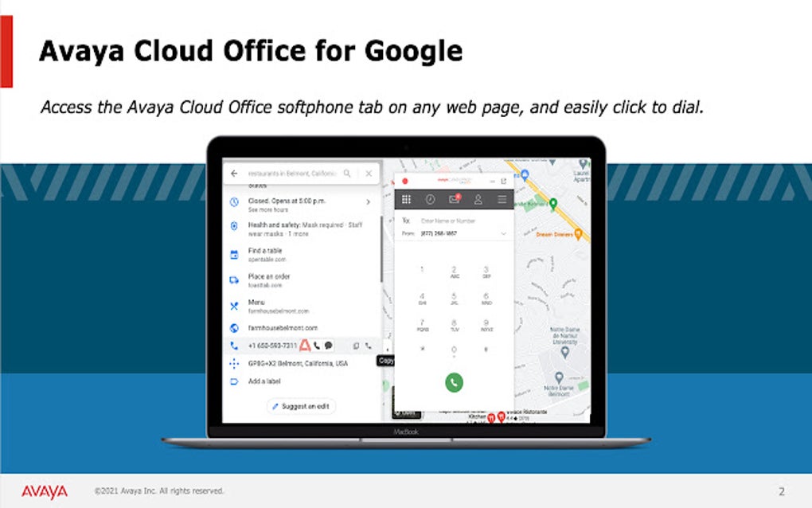
Task: Click the Dream Dinners orange map pin
Action: click(x=579, y=234)
